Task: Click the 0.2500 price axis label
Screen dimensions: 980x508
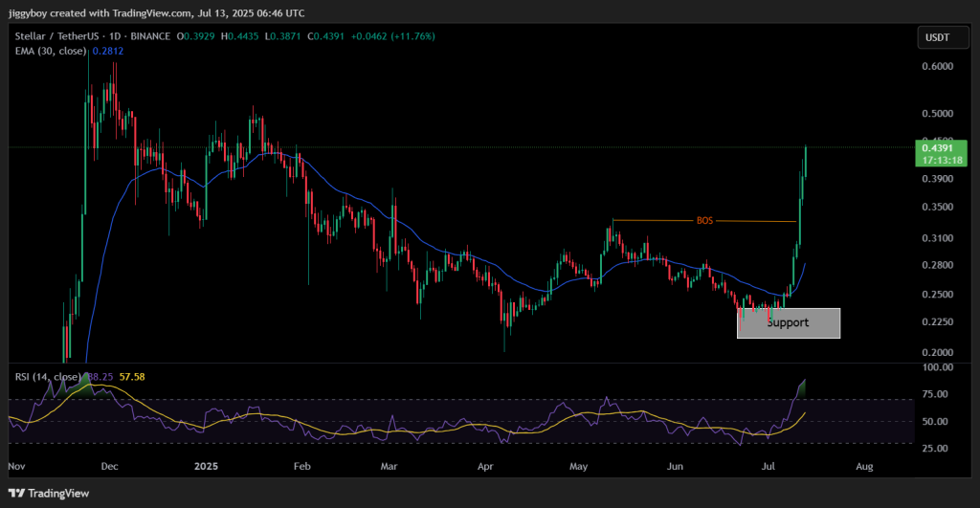Action: click(938, 295)
